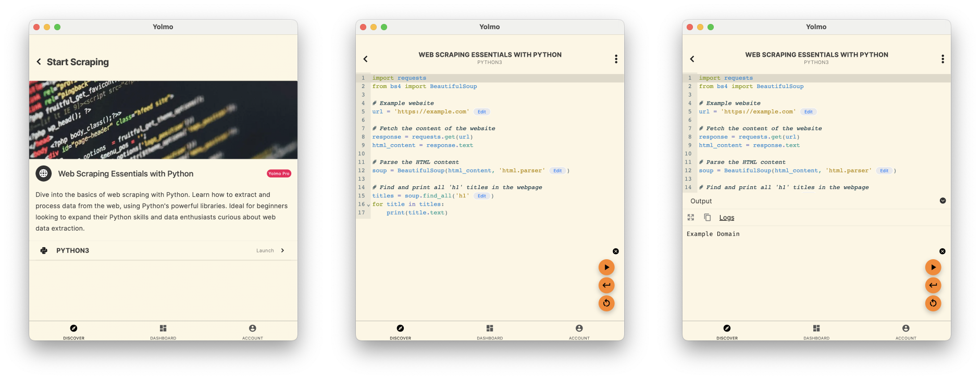
Task: Select Discover tab in right window
Action: click(727, 331)
